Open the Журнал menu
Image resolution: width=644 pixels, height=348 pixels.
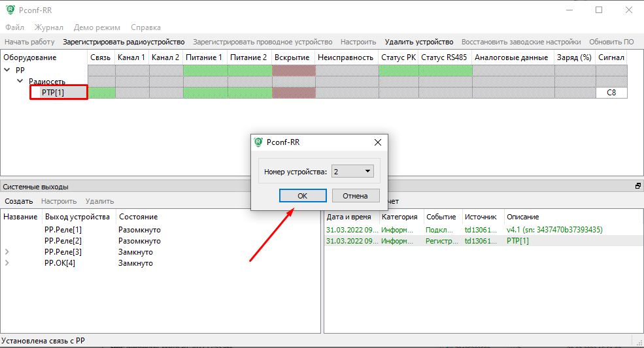point(49,27)
